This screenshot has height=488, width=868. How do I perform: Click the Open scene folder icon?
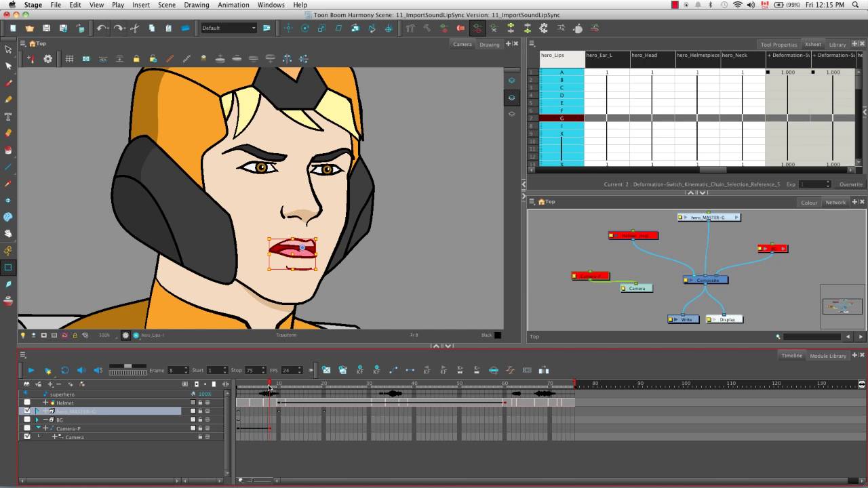click(30, 28)
